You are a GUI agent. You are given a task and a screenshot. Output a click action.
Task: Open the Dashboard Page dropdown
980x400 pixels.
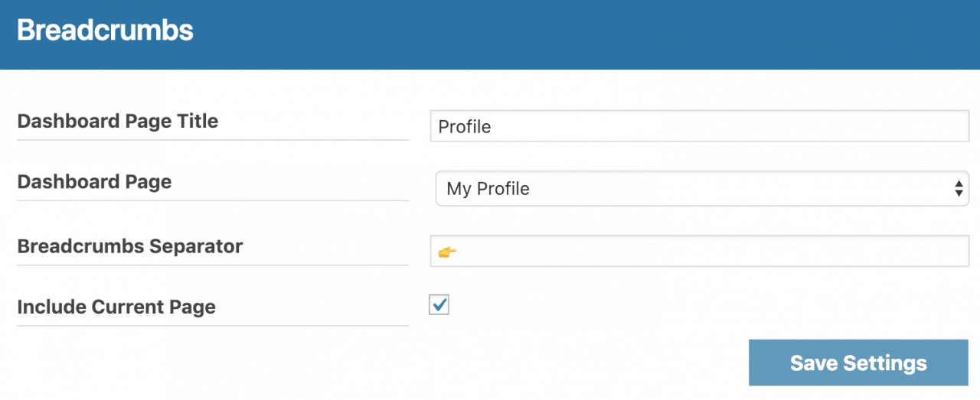701,188
